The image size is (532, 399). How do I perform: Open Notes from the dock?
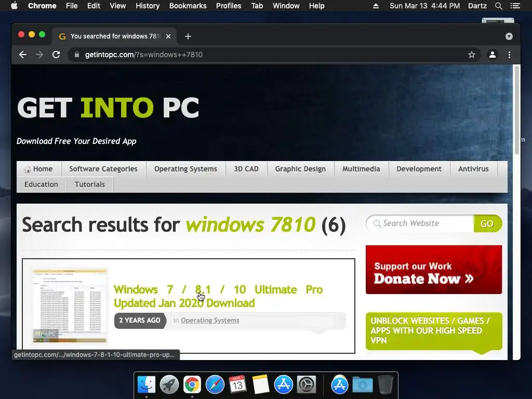tap(261, 385)
